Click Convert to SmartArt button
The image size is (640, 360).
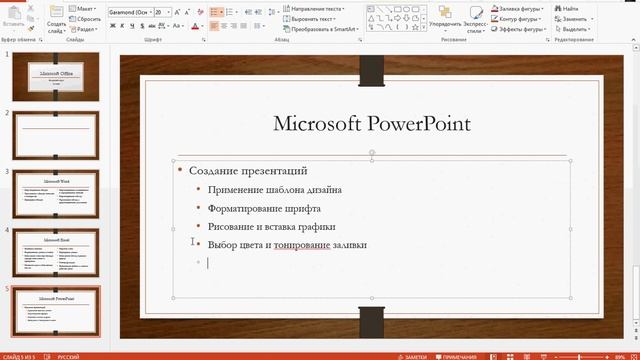tap(321, 29)
